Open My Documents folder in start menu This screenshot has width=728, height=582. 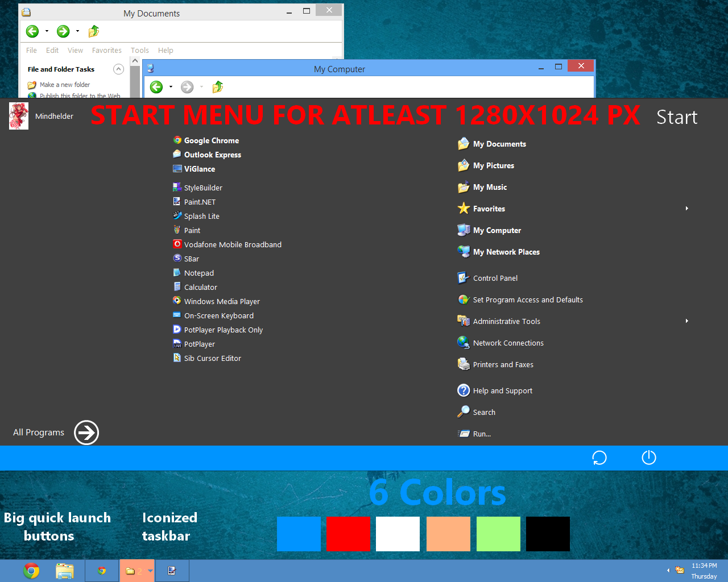[x=492, y=144]
